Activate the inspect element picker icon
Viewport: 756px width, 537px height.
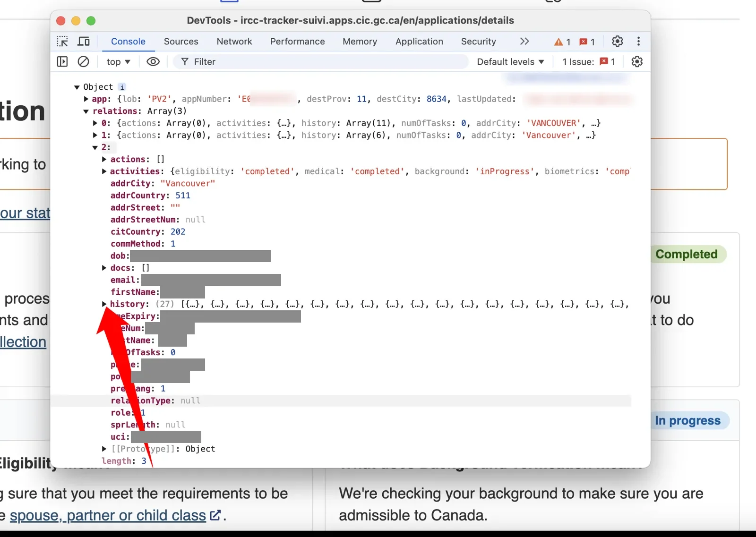[62, 42]
